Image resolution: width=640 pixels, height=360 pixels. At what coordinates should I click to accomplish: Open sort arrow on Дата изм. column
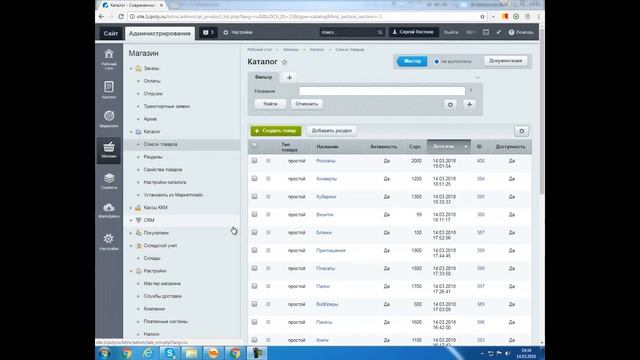(x=466, y=147)
